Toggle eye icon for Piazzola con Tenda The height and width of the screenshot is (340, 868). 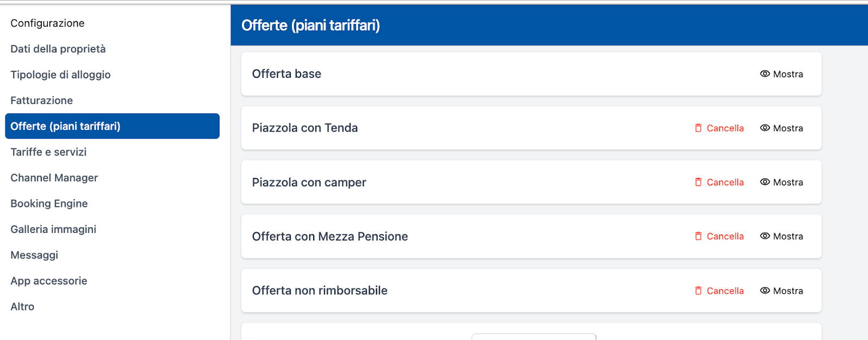click(x=765, y=128)
